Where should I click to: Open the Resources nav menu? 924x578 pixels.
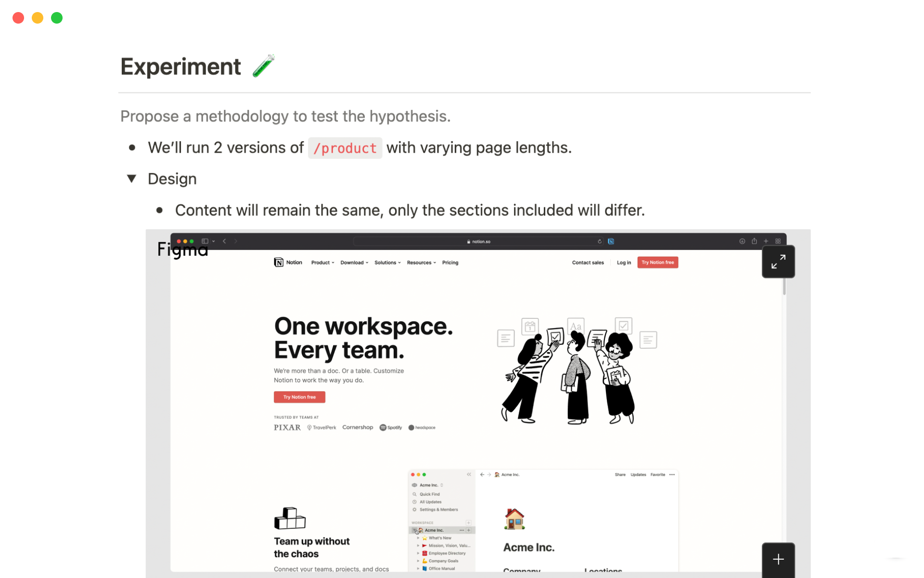point(421,263)
